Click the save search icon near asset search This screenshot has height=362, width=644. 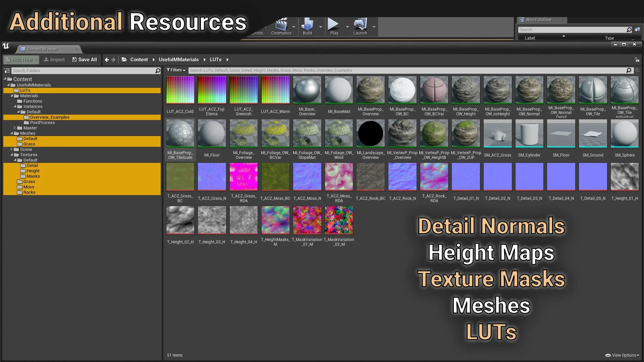point(637,70)
